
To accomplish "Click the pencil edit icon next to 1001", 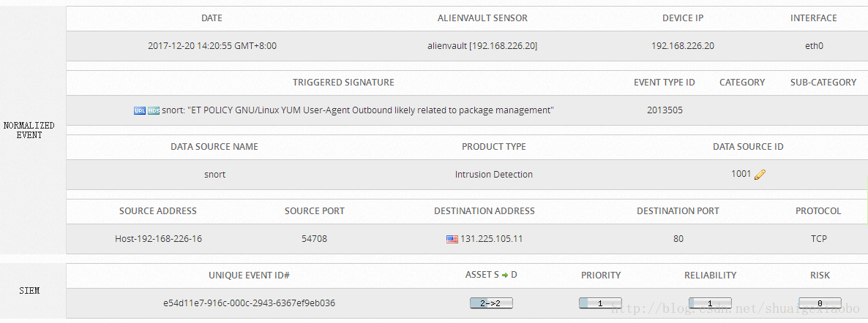I will point(760,175).
